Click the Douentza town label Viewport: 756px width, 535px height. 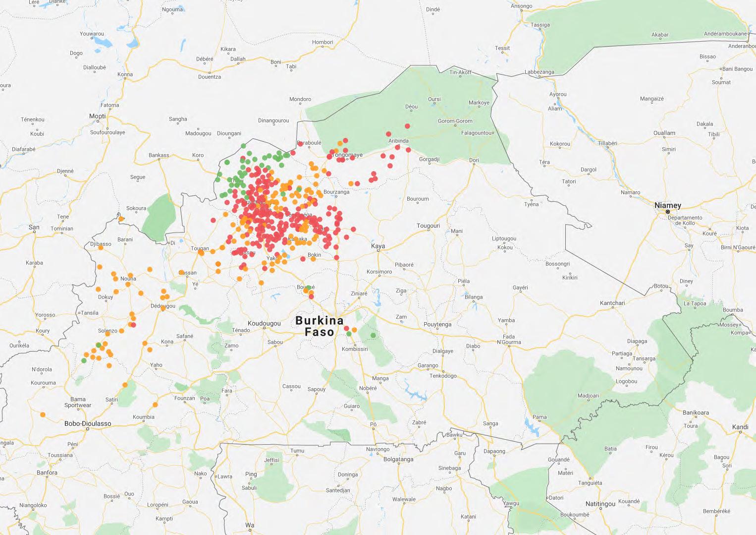[x=210, y=77]
